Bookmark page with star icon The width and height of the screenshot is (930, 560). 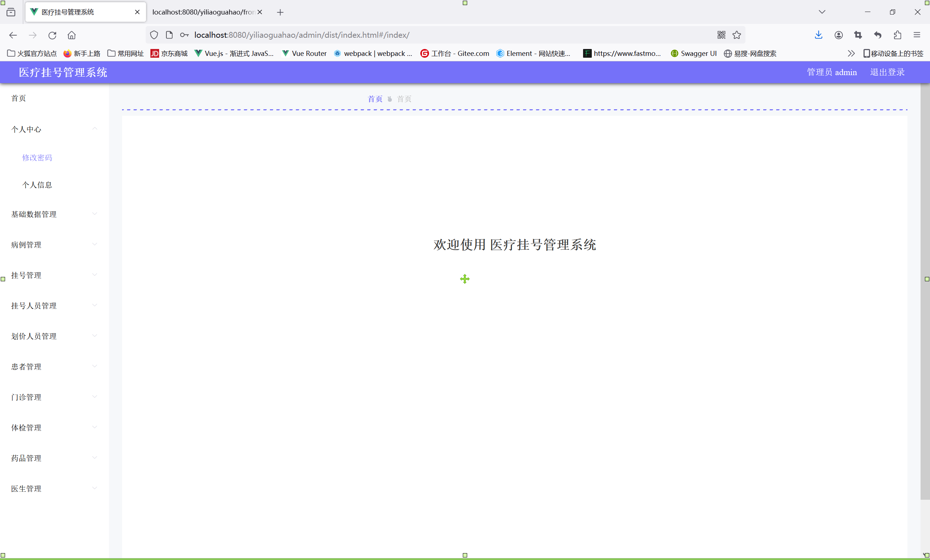click(x=736, y=35)
